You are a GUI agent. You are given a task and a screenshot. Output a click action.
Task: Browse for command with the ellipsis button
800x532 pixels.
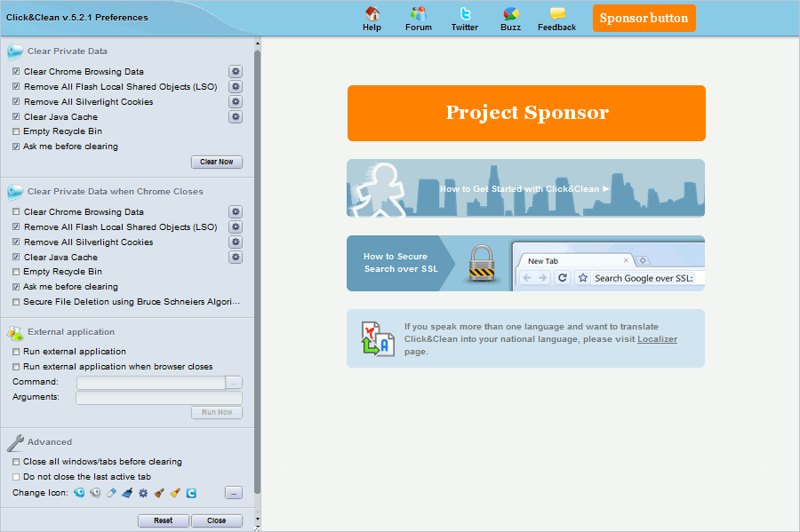click(234, 382)
